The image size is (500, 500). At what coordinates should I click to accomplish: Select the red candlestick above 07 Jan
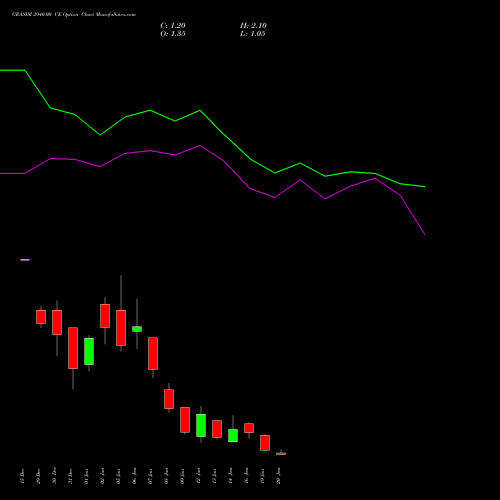[153, 353]
